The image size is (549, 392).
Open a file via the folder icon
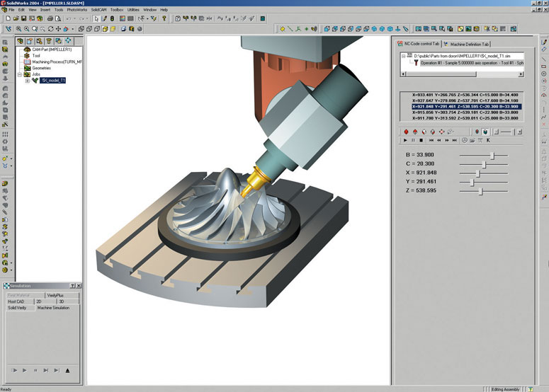pos(16,18)
